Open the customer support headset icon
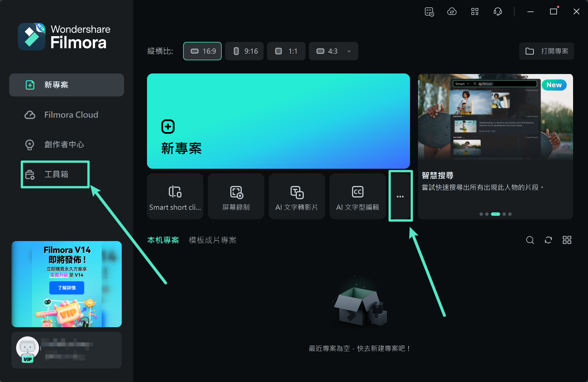Viewport: 588px width, 382px height. 498,11
